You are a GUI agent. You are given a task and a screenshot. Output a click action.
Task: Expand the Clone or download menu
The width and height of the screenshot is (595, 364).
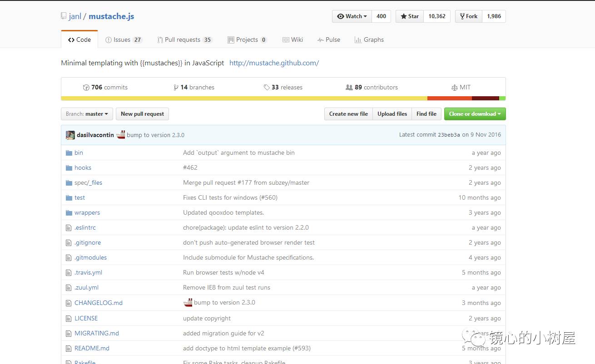tap(475, 114)
